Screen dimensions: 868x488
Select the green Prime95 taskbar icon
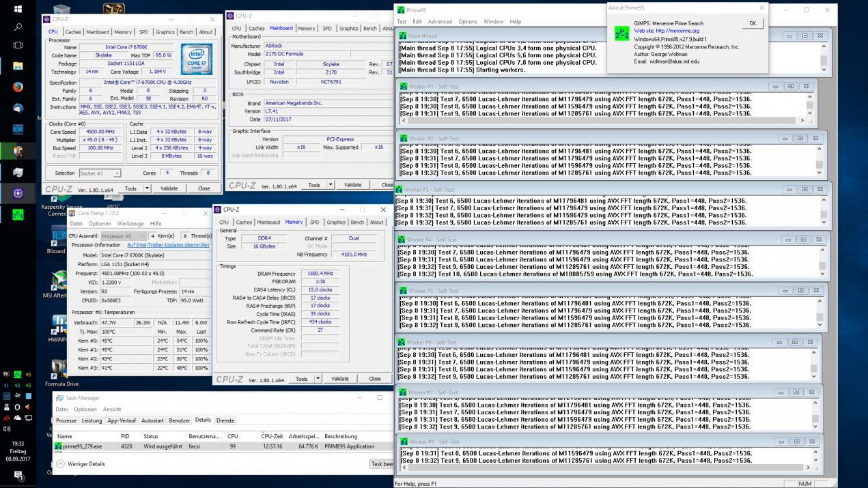[x=18, y=214]
